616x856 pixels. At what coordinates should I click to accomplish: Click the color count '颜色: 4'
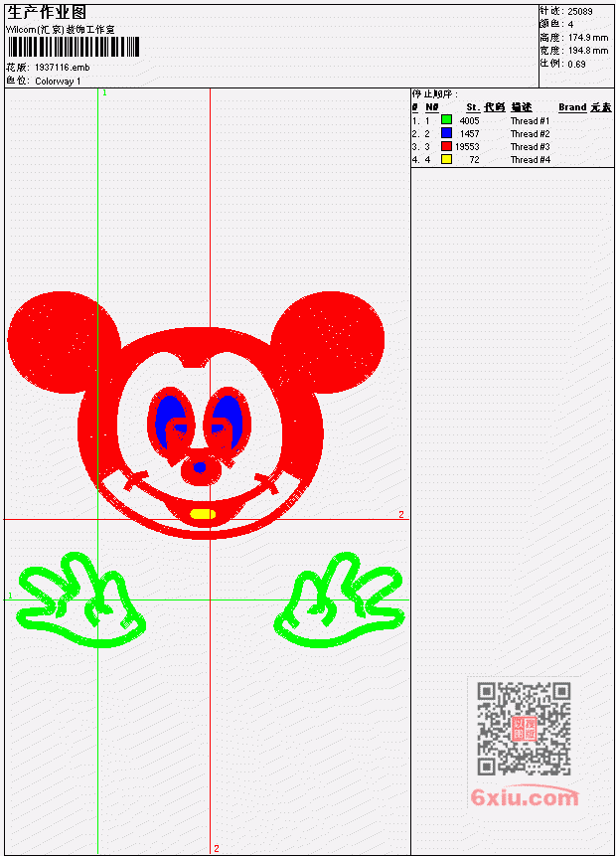tap(557, 25)
